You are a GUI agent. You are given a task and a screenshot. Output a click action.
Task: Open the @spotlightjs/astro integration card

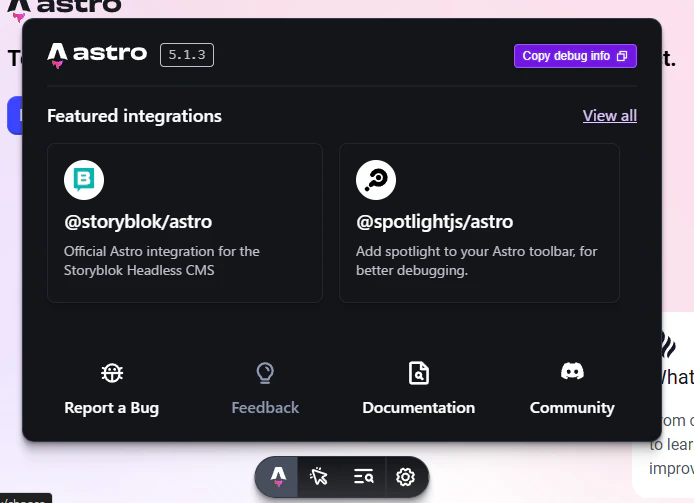(x=479, y=223)
